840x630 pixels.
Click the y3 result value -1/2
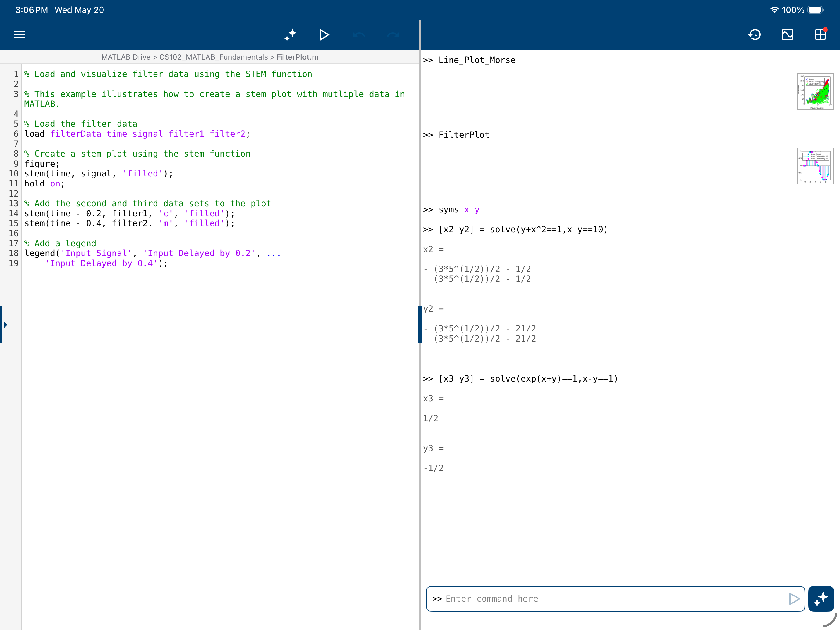(433, 468)
